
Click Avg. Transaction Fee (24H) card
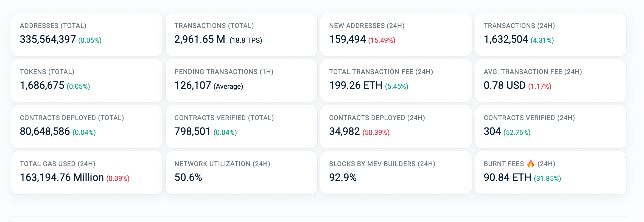pos(550,81)
